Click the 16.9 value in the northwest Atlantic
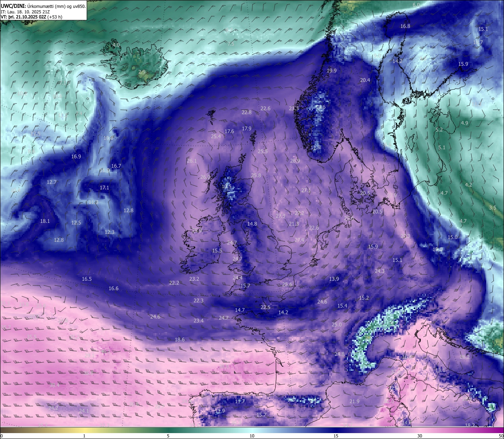The height and width of the screenshot is (439, 504). [x=76, y=156]
